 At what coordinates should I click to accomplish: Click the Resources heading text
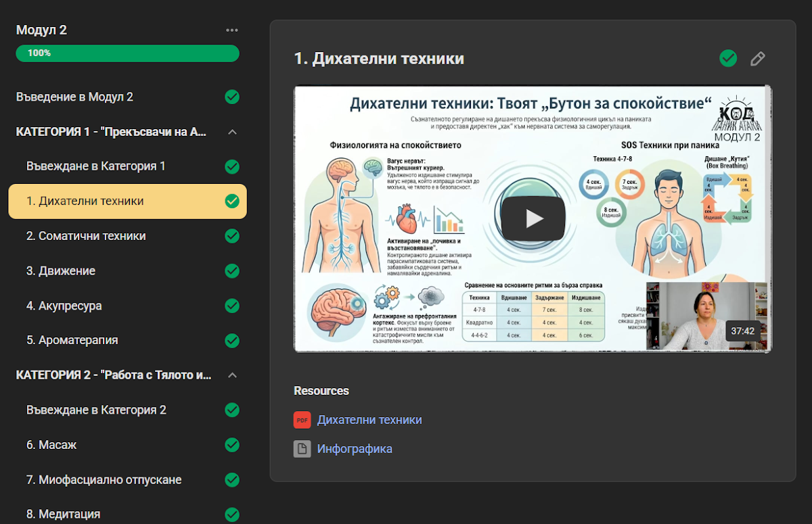coord(321,391)
